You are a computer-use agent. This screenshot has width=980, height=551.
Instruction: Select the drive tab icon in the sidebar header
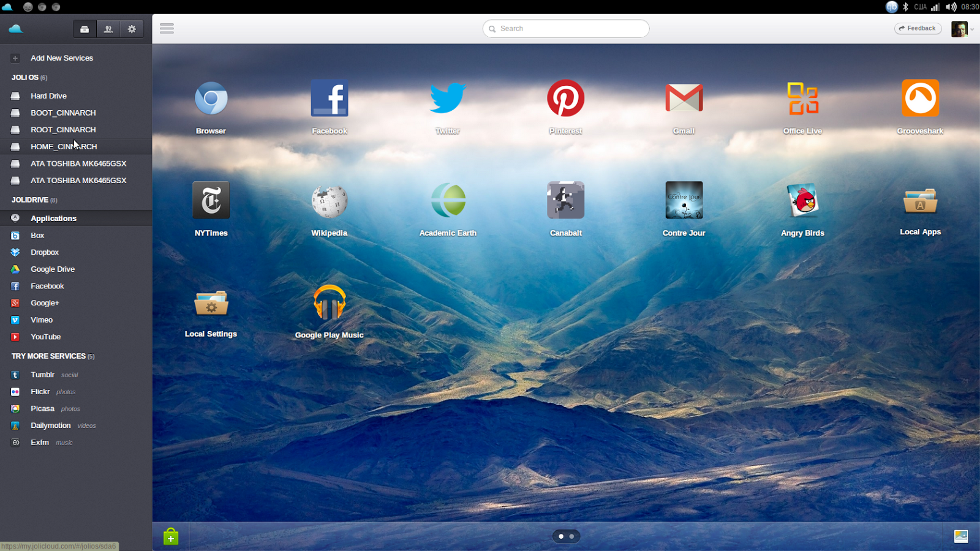85,29
